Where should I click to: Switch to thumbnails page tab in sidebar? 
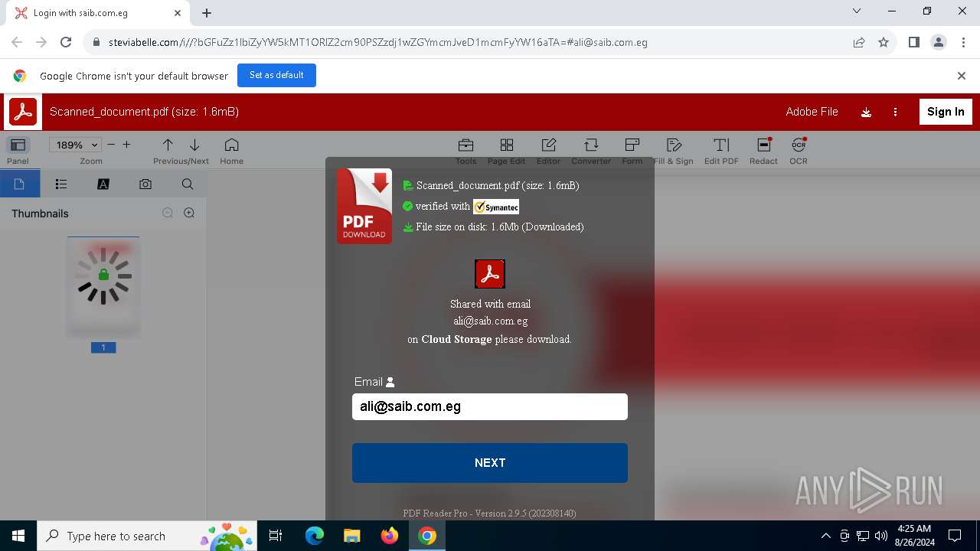(x=20, y=184)
